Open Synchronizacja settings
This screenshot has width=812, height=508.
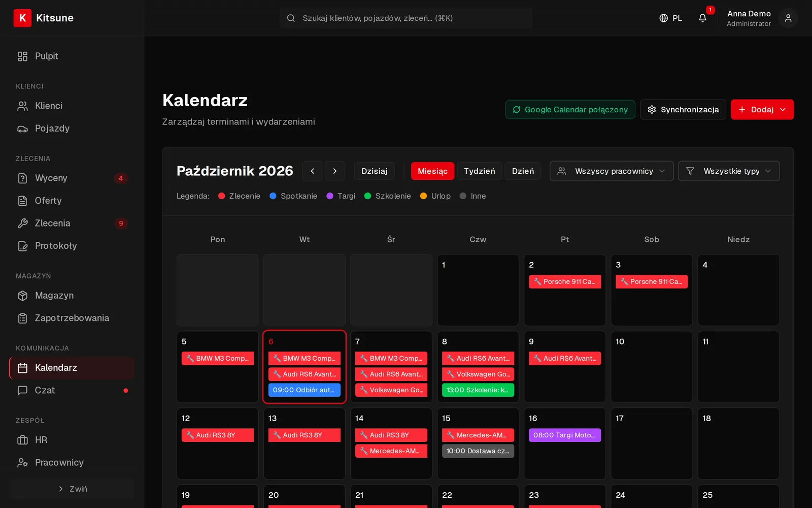[x=683, y=110]
